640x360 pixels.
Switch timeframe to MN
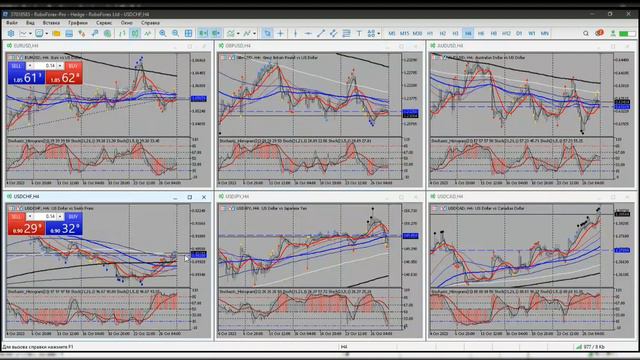544,33
